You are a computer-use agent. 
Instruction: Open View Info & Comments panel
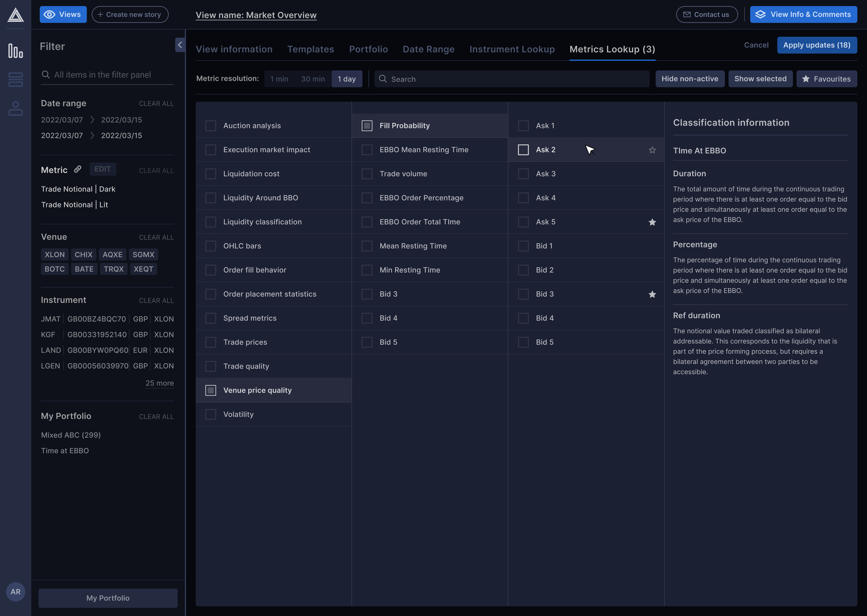(803, 15)
